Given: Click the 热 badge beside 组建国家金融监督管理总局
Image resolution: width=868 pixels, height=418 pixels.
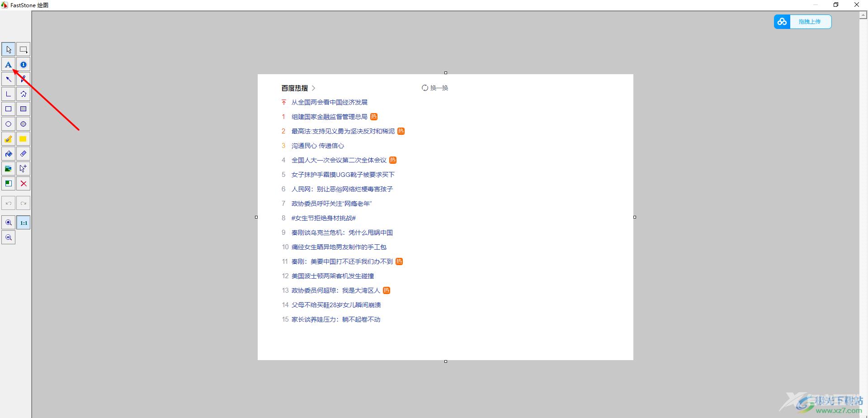Looking at the screenshot, I should coord(374,117).
